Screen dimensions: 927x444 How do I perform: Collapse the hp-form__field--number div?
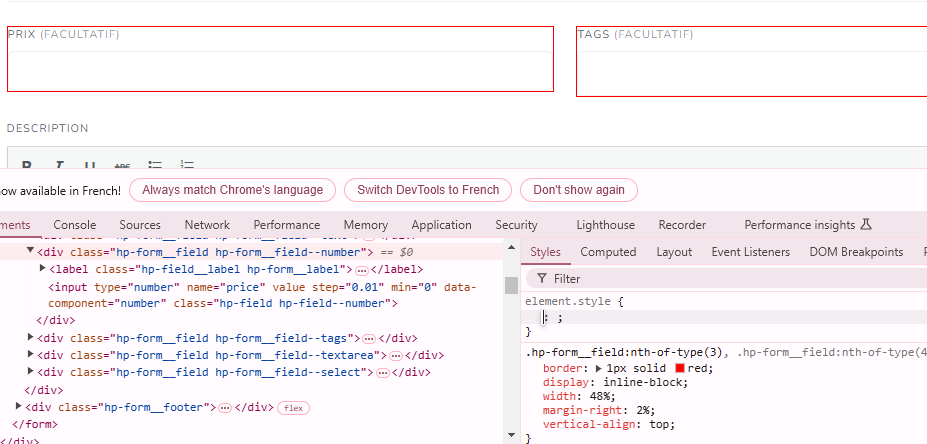pyautogui.click(x=30, y=251)
